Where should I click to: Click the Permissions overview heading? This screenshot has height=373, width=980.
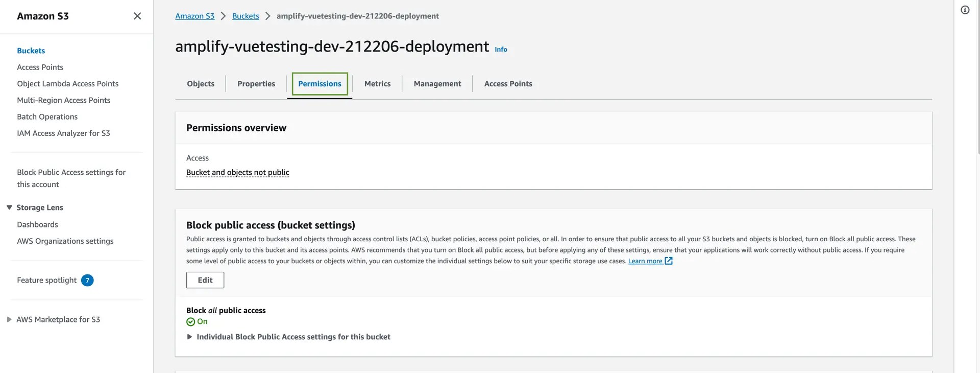coord(236,128)
